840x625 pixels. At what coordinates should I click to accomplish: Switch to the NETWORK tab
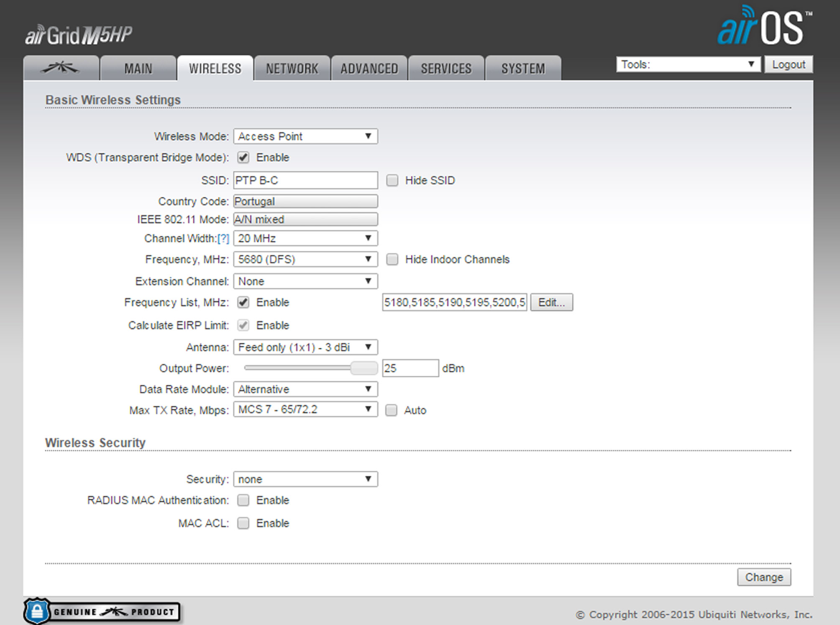point(292,68)
